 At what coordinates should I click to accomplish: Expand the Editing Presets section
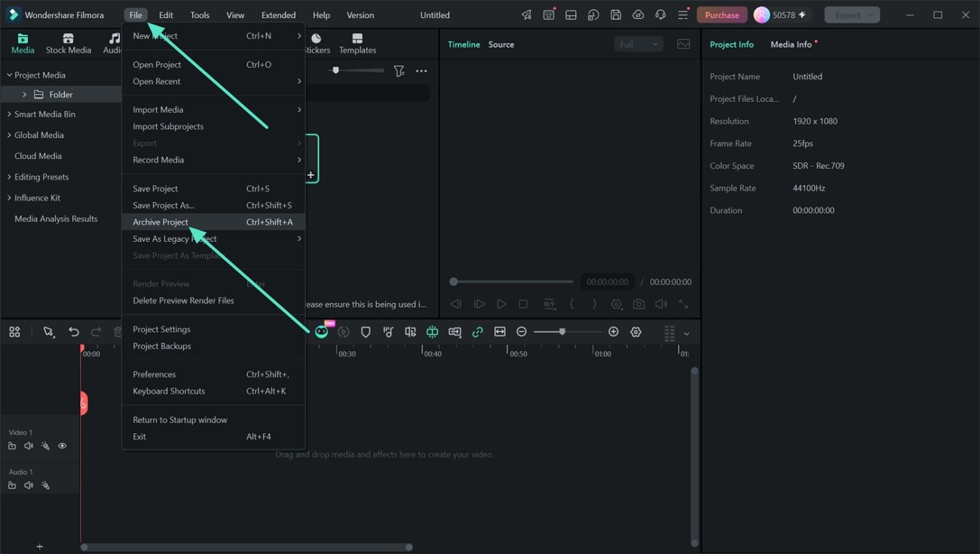[9, 177]
